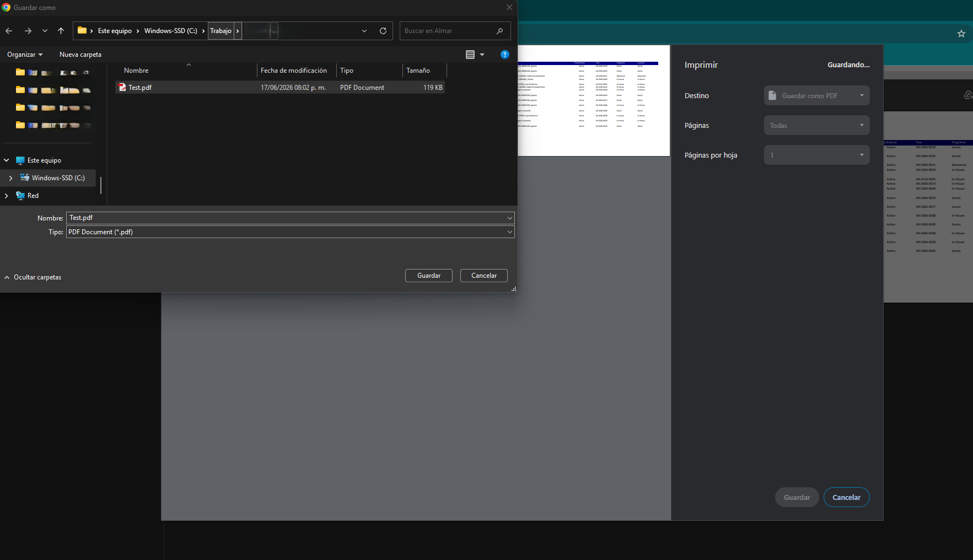
Task: Select Red in navigation tree
Action: click(x=33, y=196)
